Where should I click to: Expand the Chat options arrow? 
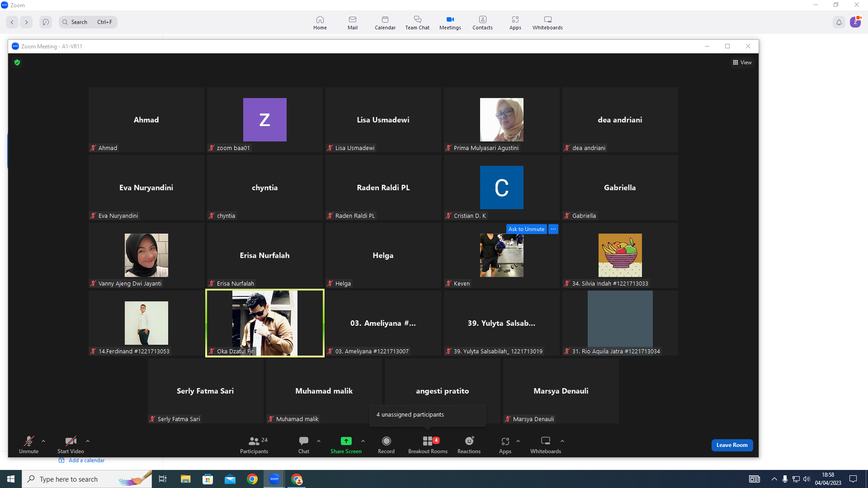click(319, 441)
